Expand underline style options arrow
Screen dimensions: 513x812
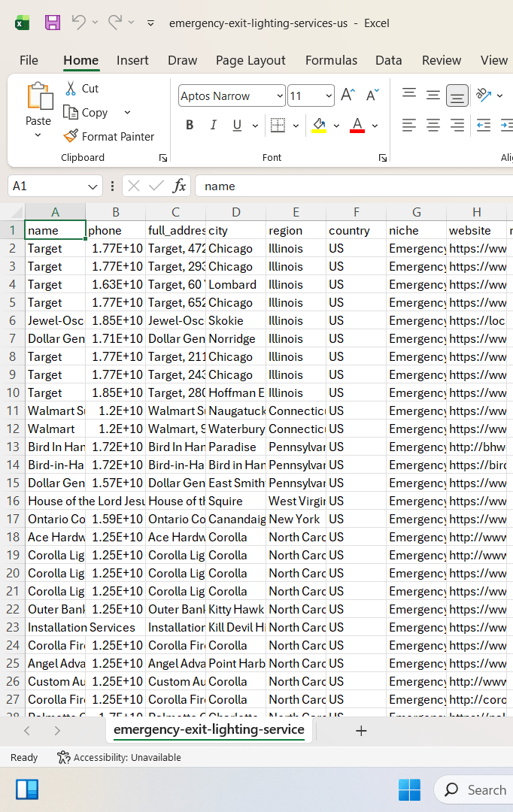click(255, 126)
